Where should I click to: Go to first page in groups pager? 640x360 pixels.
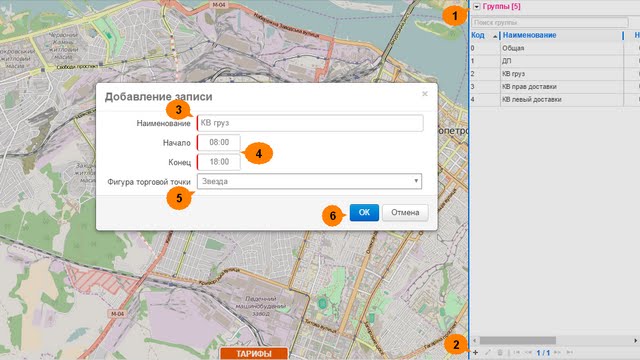click(517, 352)
